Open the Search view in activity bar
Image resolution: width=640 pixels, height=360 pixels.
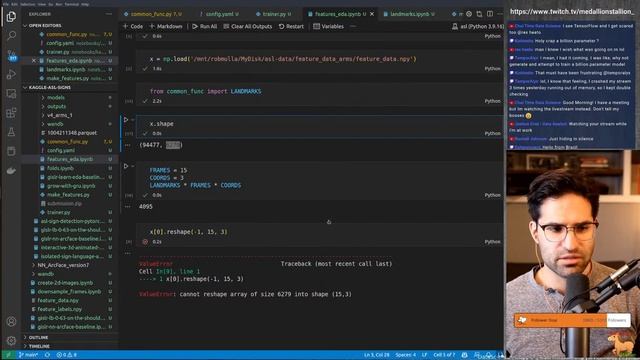pyautogui.click(x=11, y=36)
